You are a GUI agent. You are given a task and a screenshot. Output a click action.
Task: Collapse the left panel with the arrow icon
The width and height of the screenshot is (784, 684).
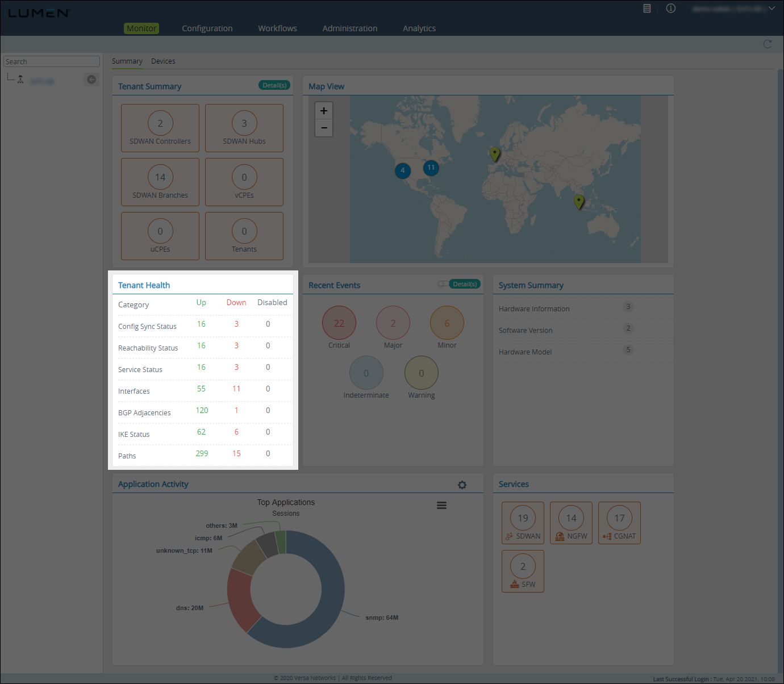point(91,80)
